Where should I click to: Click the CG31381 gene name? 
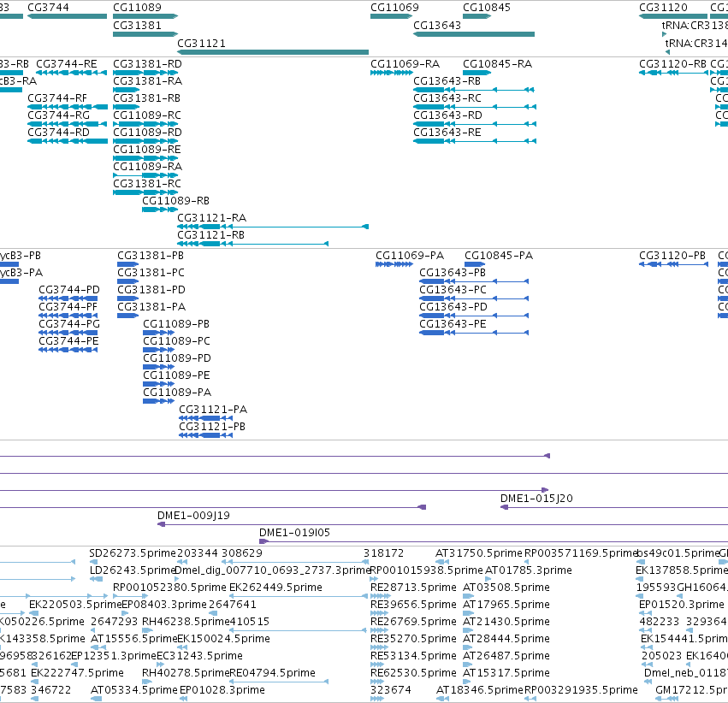138,26
